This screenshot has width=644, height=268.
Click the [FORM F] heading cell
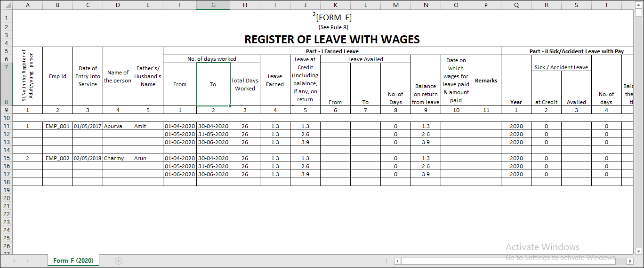pos(332,17)
